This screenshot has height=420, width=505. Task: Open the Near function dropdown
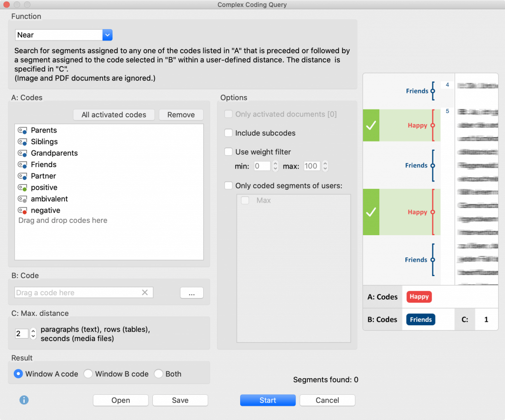point(108,35)
